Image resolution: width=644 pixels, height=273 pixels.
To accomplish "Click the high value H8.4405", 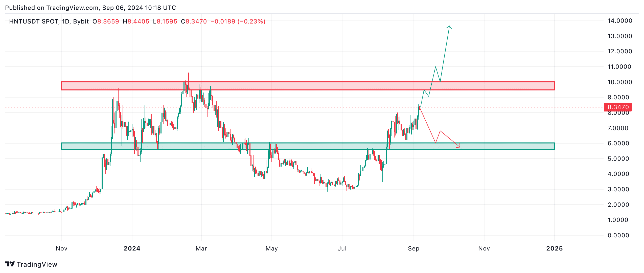I will pos(136,21).
